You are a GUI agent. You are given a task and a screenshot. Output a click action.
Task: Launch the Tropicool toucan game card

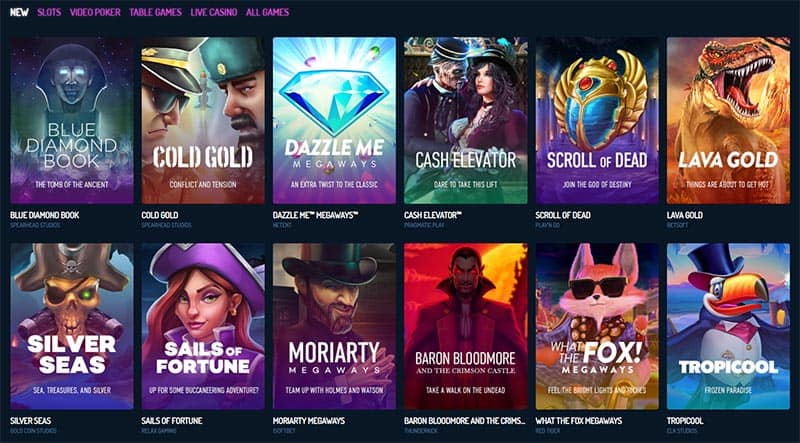coord(728,326)
